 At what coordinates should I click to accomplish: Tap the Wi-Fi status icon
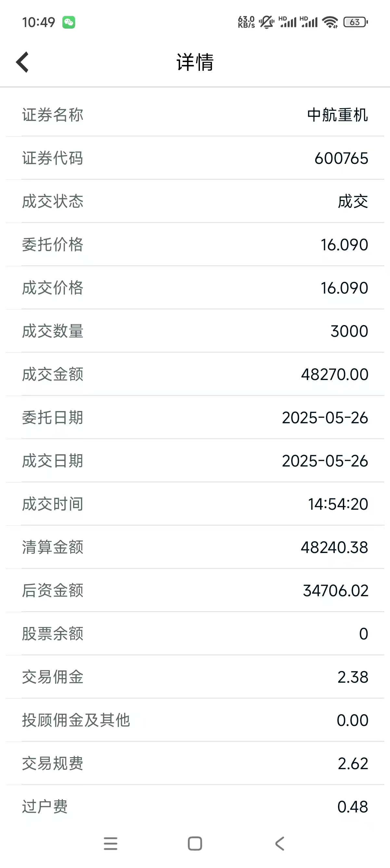(x=330, y=22)
